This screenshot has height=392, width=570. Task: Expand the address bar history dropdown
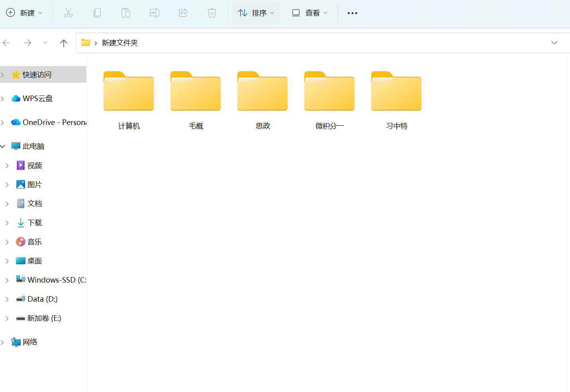[x=554, y=43]
